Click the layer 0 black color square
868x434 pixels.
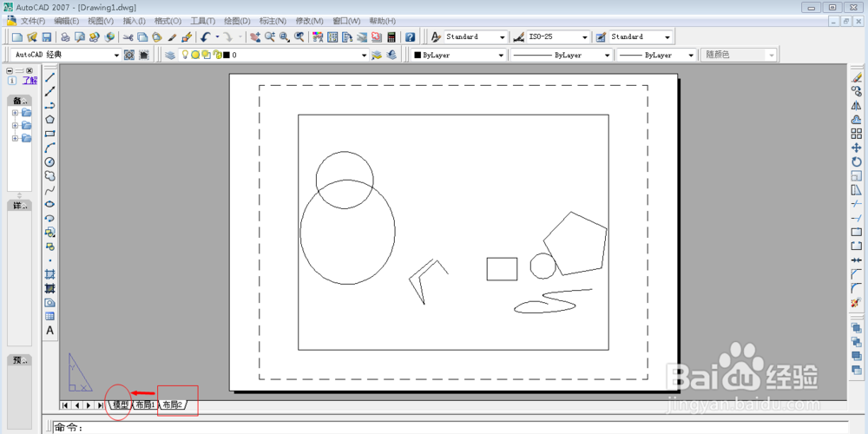pos(227,56)
